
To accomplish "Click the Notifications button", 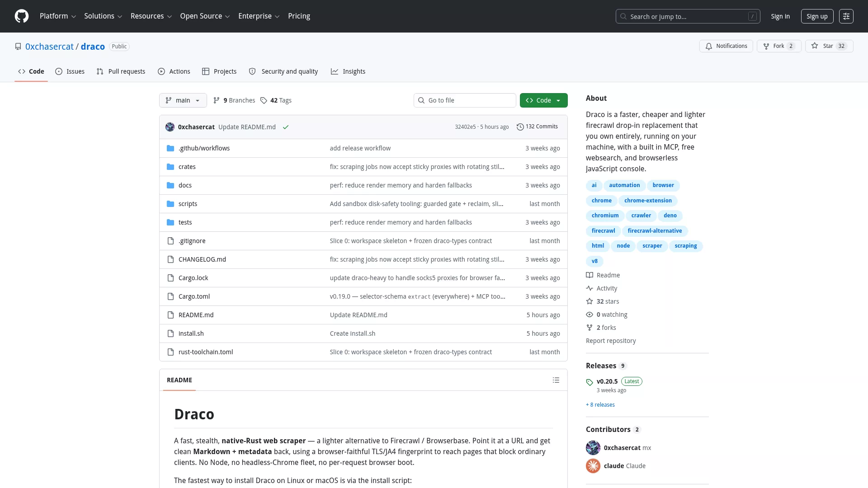I will 726,46.
